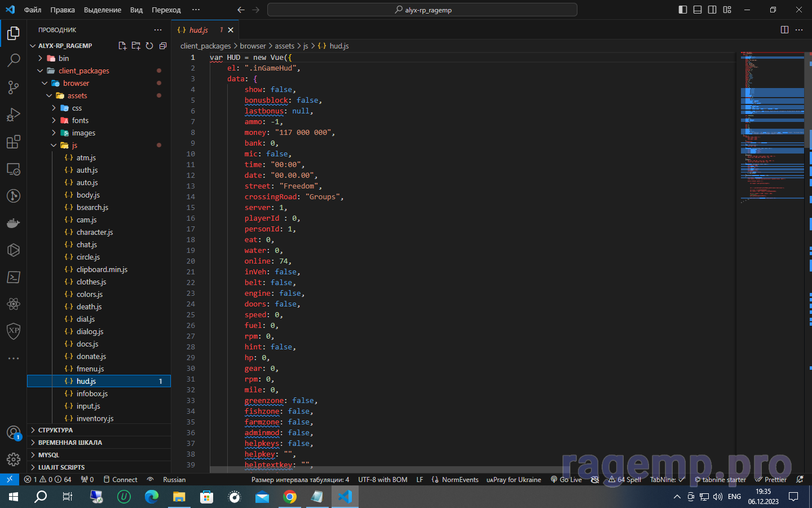Click the New File icon in explorer
Viewport: 812px width, 508px height.
(122, 46)
